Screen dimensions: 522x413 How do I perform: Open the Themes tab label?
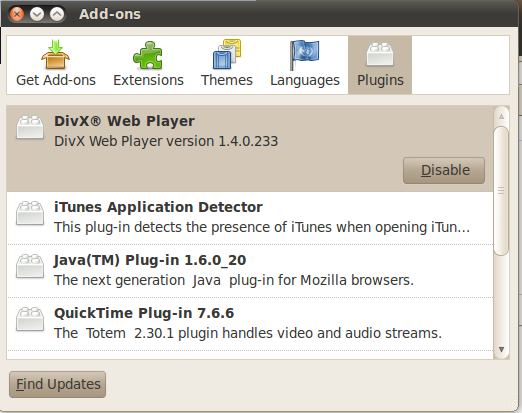[x=227, y=80]
